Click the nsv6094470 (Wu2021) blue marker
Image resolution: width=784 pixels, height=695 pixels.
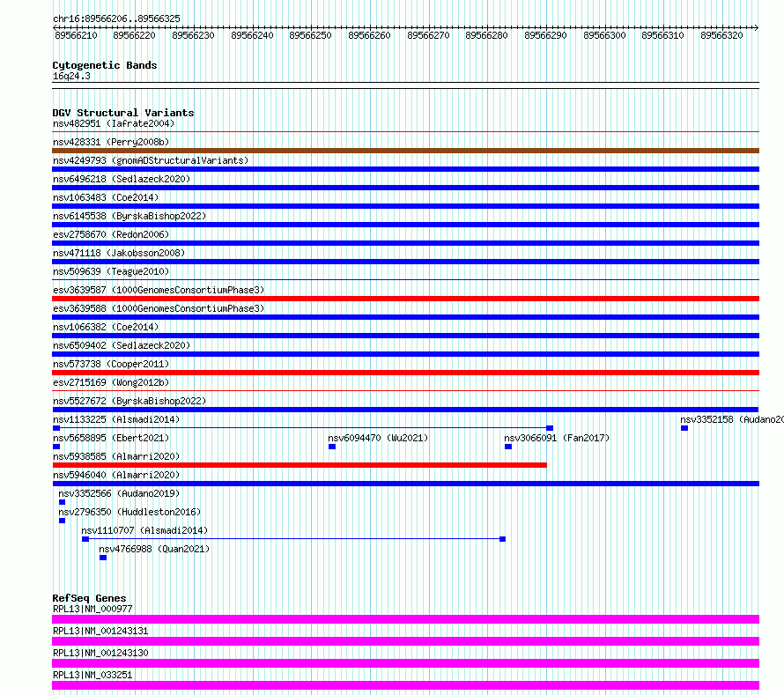(x=332, y=447)
